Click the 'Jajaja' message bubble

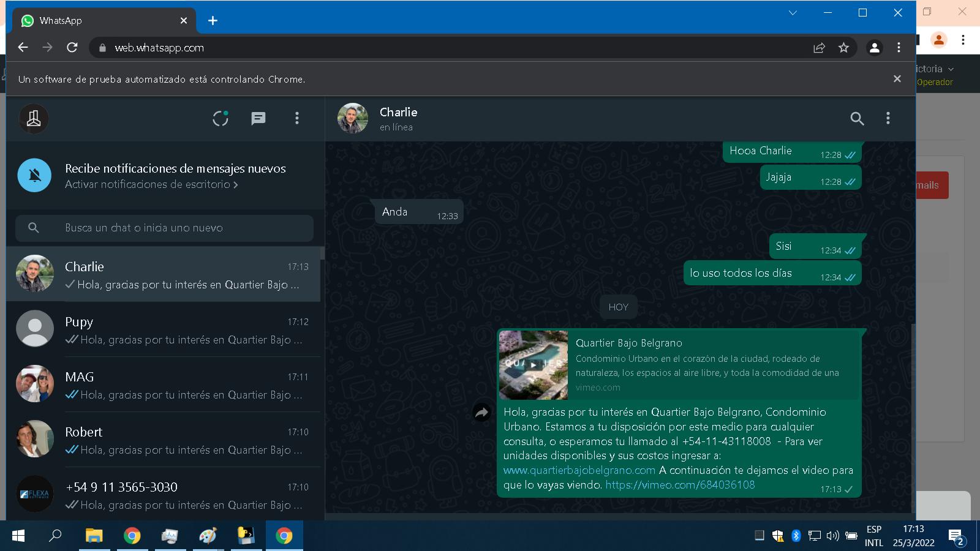click(811, 178)
